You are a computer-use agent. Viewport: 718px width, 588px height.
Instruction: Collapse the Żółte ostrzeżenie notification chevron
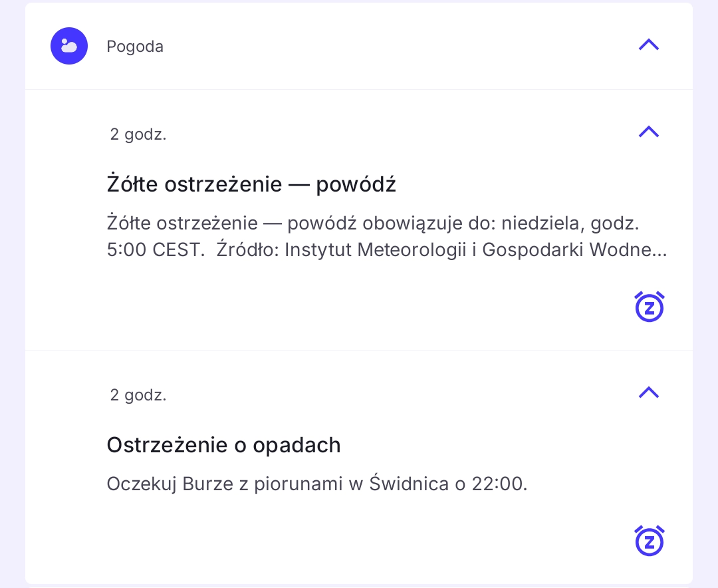pyautogui.click(x=648, y=132)
